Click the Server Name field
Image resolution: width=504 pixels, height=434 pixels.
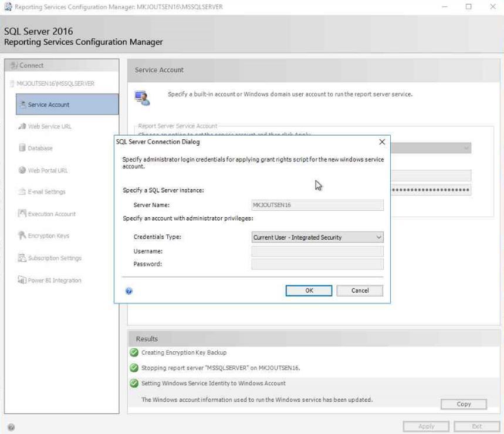click(317, 205)
